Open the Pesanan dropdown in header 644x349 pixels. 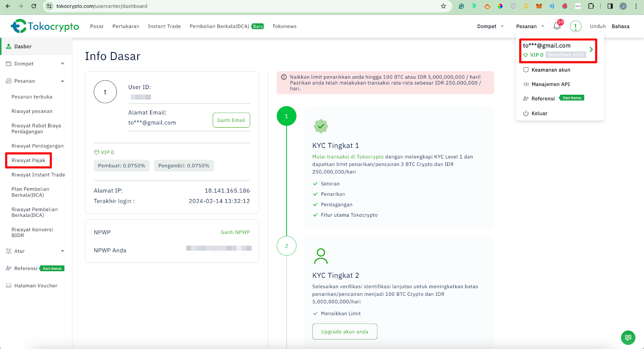pyautogui.click(x=530, y=26)
